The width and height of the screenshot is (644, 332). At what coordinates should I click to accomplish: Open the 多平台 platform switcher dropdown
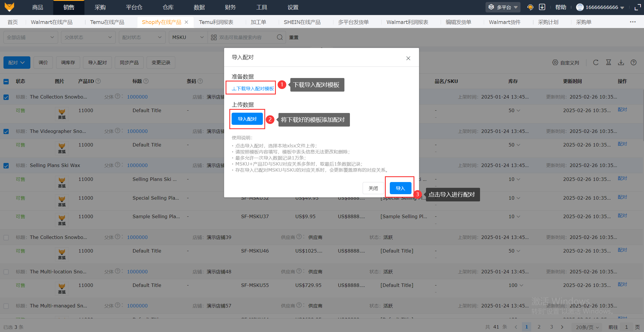503,7
